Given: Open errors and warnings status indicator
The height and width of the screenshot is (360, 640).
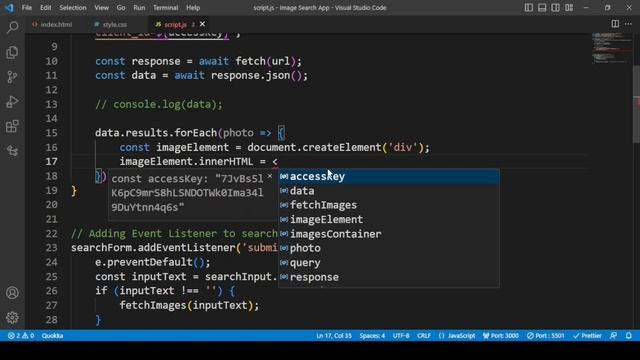Looking at the screenshot, I should [20, 336].
